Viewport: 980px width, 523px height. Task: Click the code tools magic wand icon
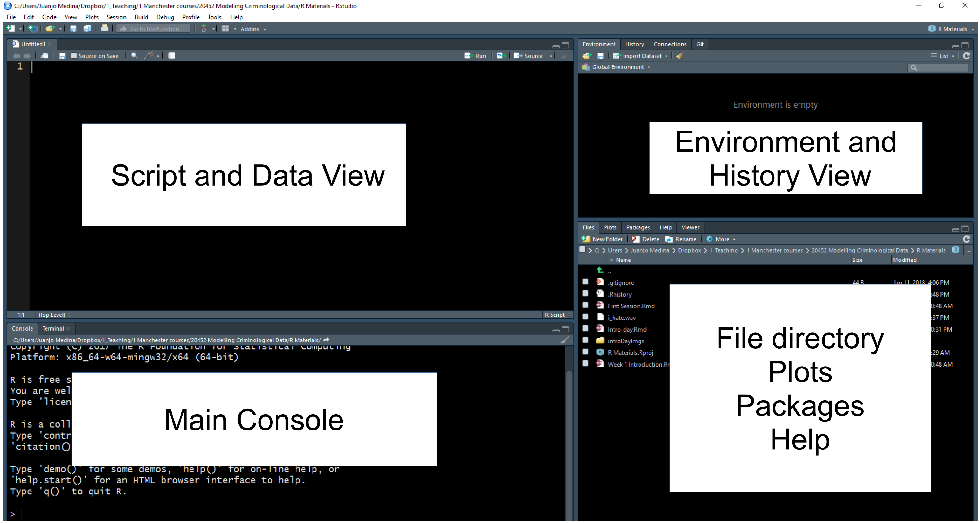click(x=149, y=56)
